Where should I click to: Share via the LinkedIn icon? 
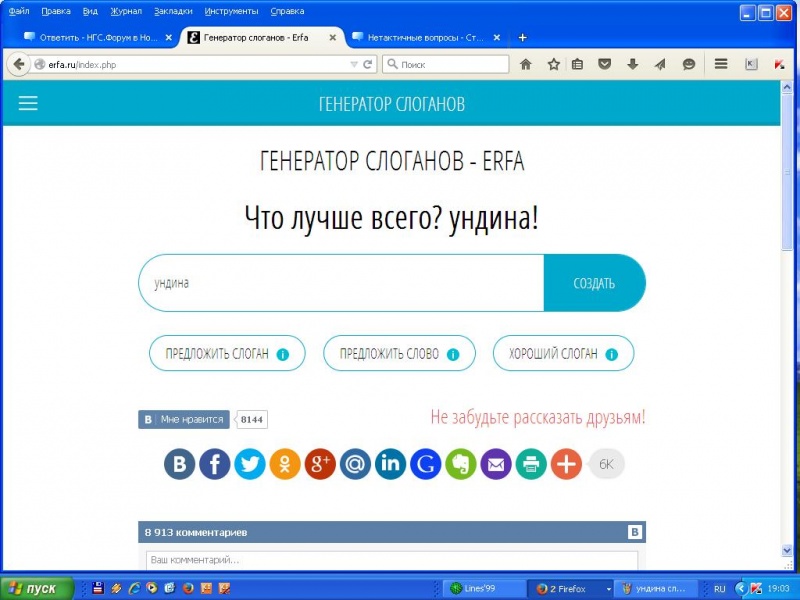pos(390,464)
